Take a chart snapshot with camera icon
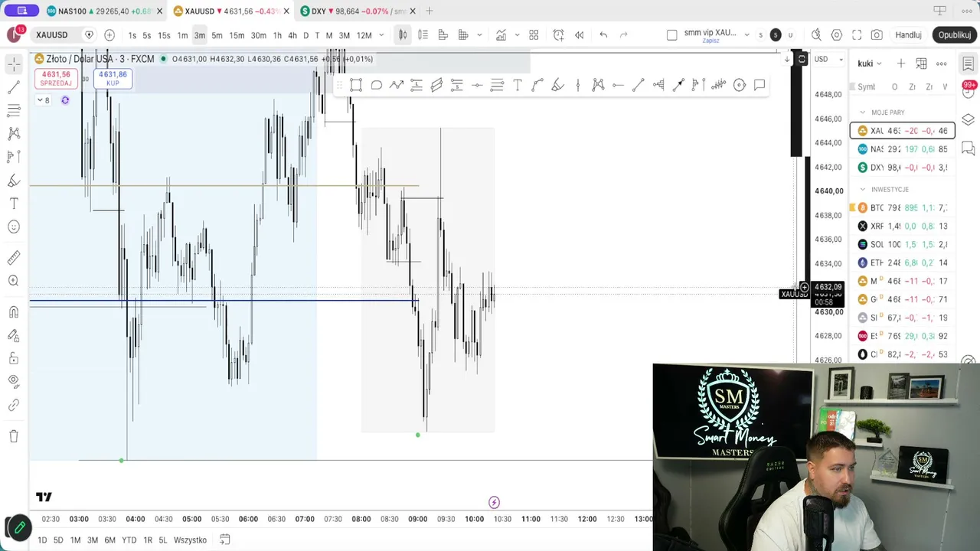The width and height of the screenshot is (980, 551). tap(877, 35)
